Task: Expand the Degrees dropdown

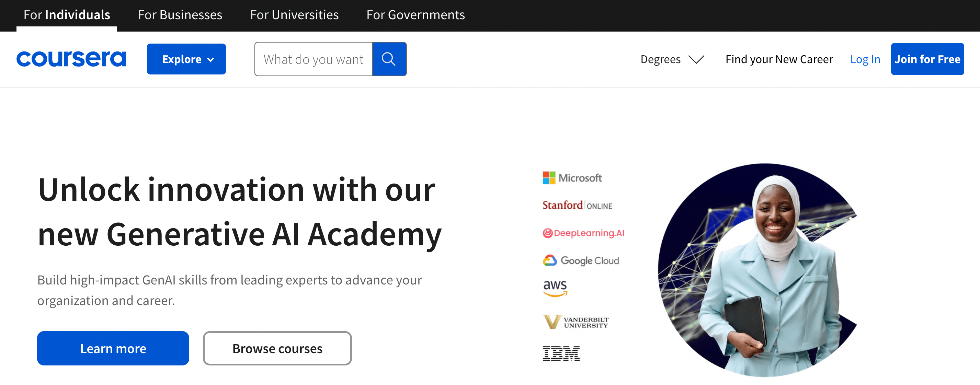Action: click(x=672, y=59)
